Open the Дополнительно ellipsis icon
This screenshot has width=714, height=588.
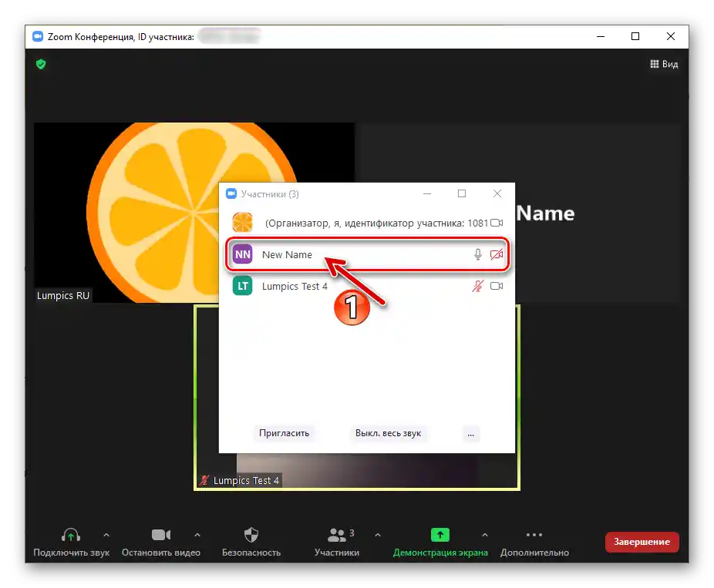[534, 534]
